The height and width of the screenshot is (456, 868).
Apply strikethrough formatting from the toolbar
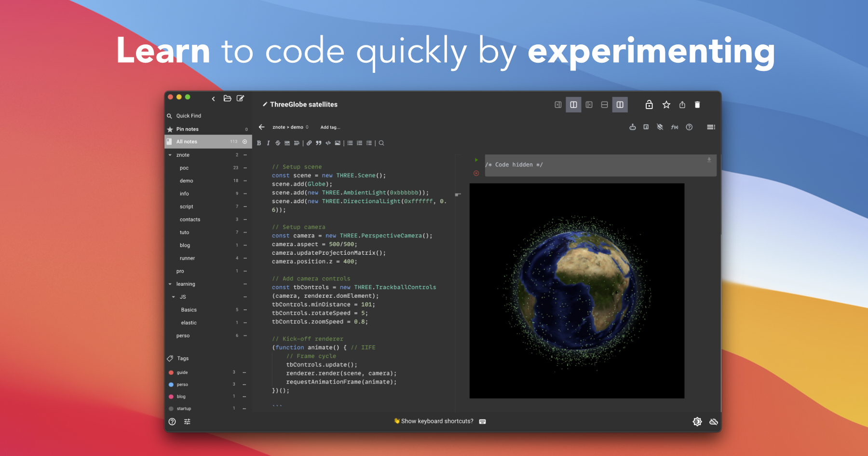point(278,143)
